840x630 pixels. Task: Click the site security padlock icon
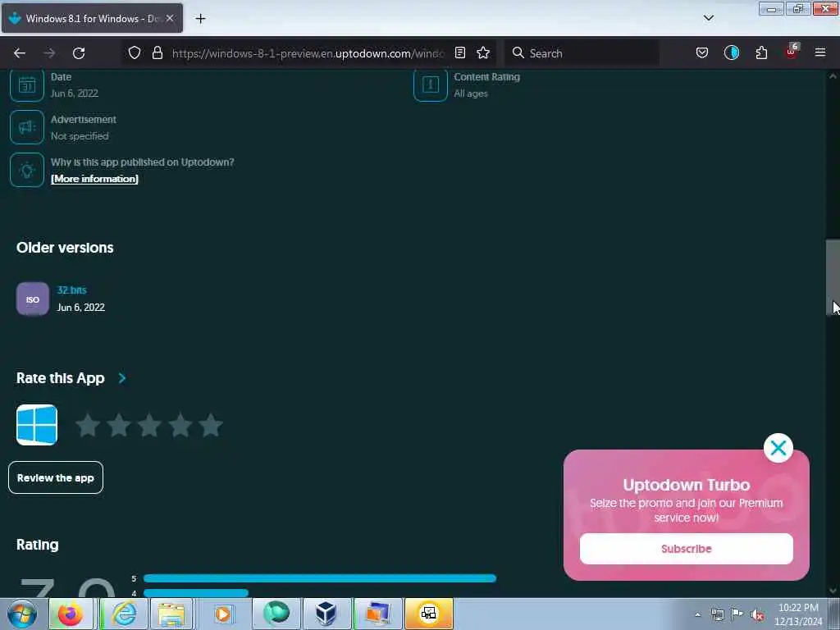coord(157,53)
